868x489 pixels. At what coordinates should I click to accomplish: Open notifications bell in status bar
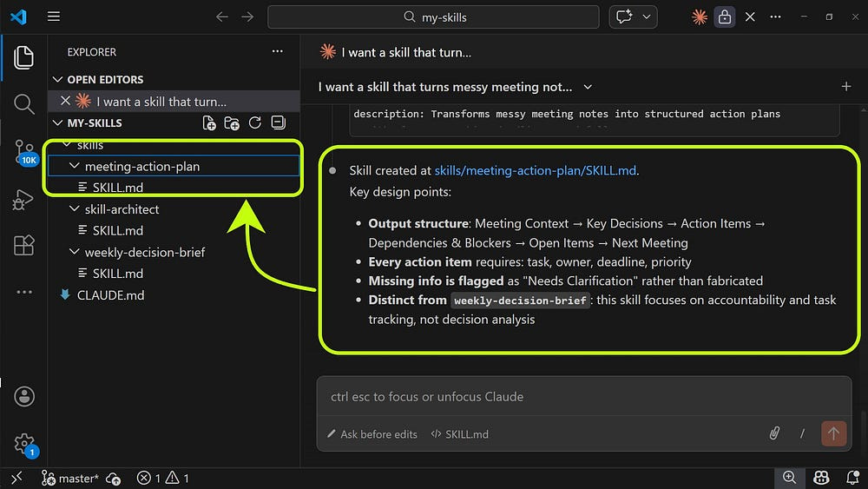[x=852, y=478]
